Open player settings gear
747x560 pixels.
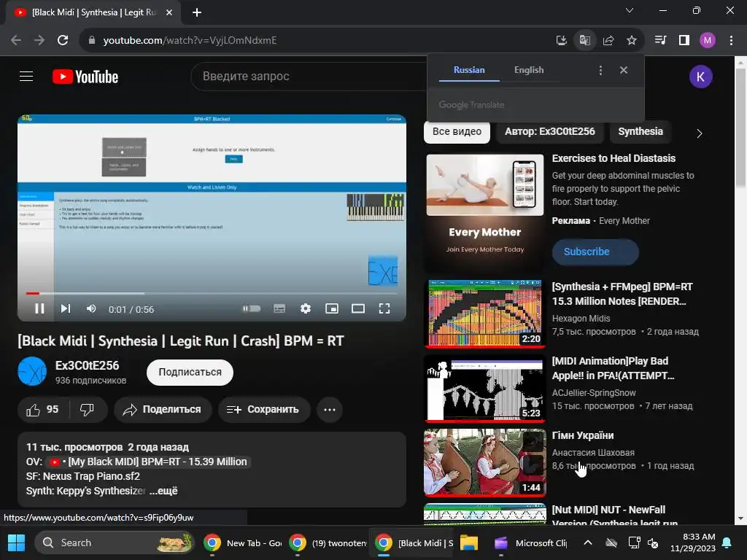click(x=306, y=308)
